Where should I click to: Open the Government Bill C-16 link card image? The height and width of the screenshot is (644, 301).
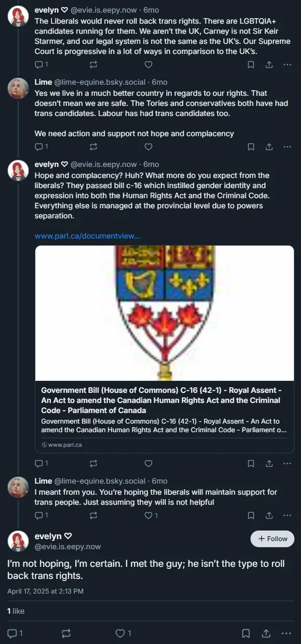click(165, 313)
